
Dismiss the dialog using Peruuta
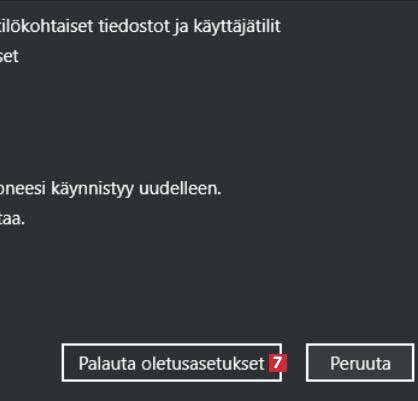click(x=360, y=363)
